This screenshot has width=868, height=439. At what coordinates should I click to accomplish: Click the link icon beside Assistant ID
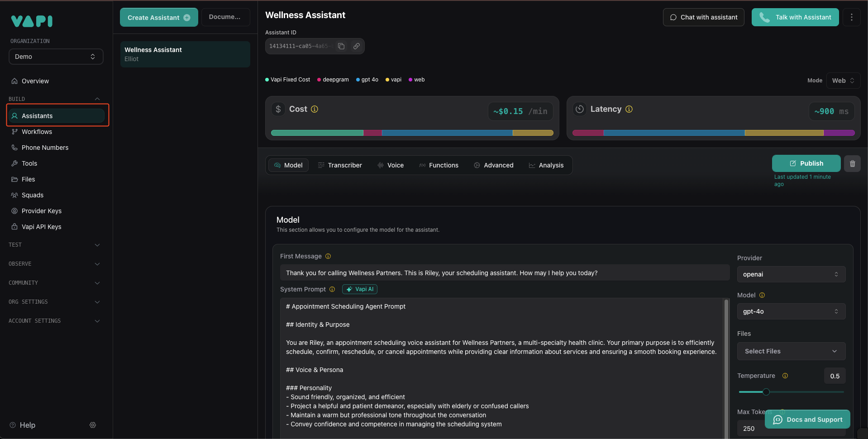(357, 46)
